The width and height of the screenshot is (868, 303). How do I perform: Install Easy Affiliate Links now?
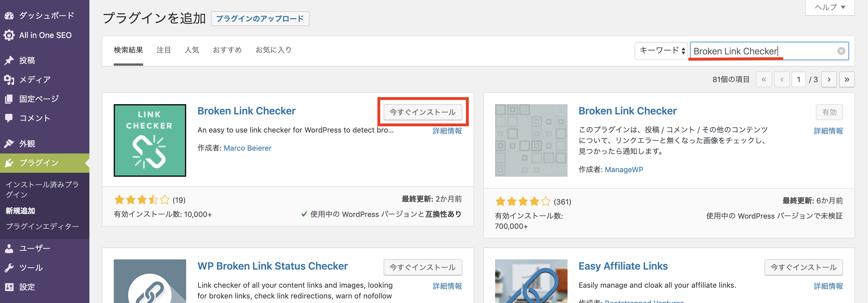(x=804, y=267)
